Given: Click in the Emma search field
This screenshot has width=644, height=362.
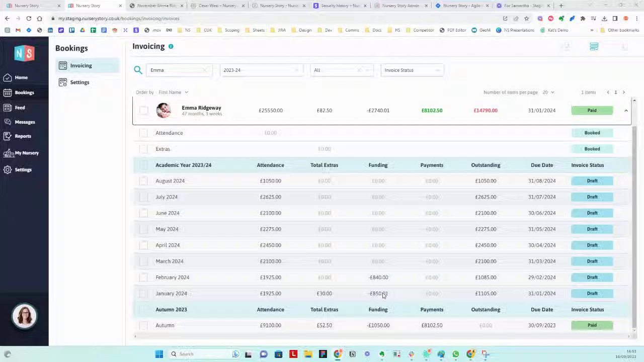Looking at the screenshot, I should click(x=179, y=70).
